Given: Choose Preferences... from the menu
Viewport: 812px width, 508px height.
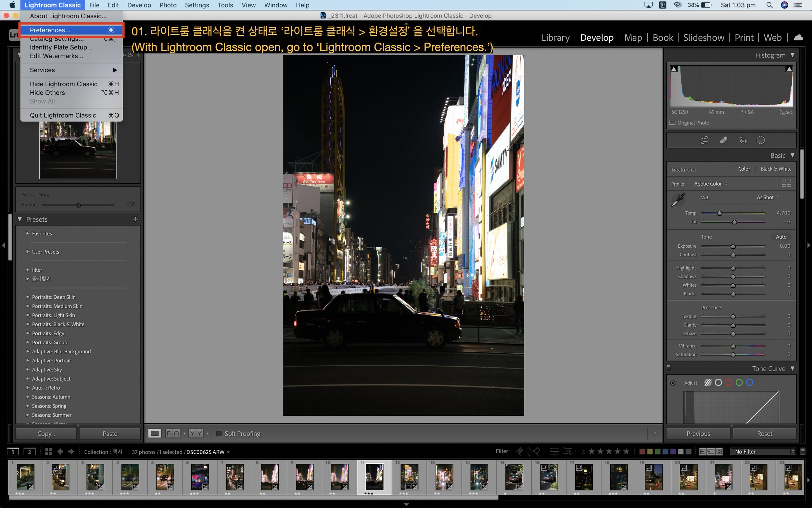Looking at the screenshot, I should pos(72,30).
